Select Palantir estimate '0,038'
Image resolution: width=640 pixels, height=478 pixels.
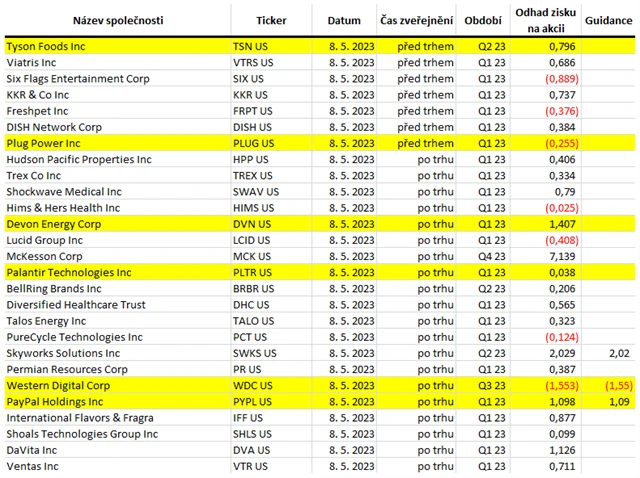click(x=562, y=273)
